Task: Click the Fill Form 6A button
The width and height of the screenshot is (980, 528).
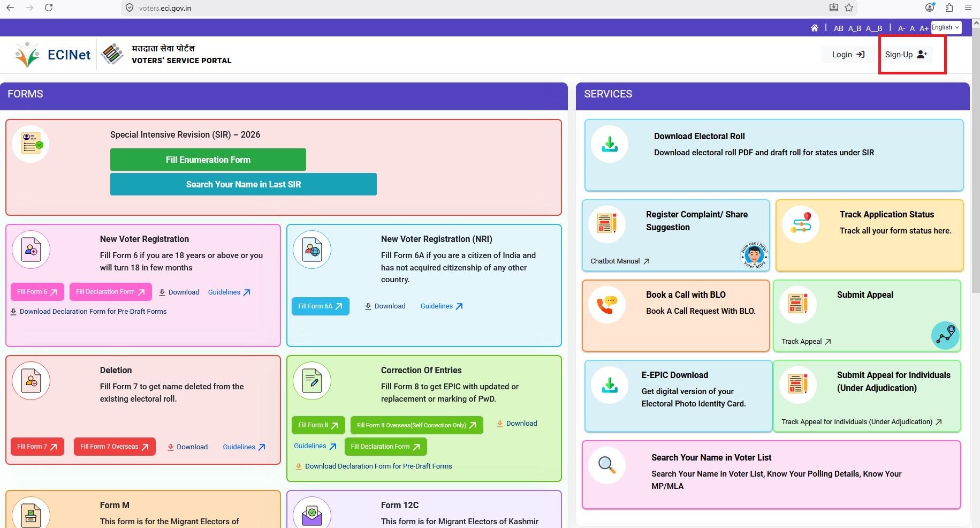Action: [320, 306]
